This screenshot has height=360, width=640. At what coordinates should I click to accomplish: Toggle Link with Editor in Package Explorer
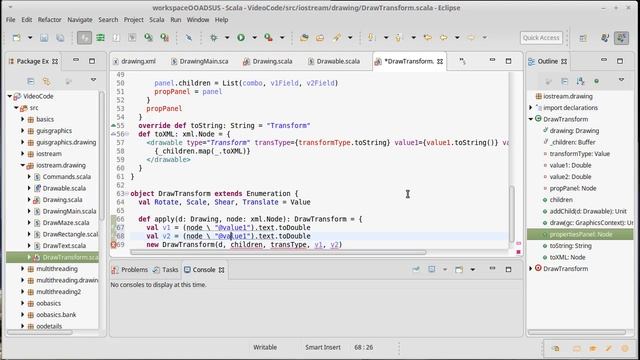click(47, 81)
